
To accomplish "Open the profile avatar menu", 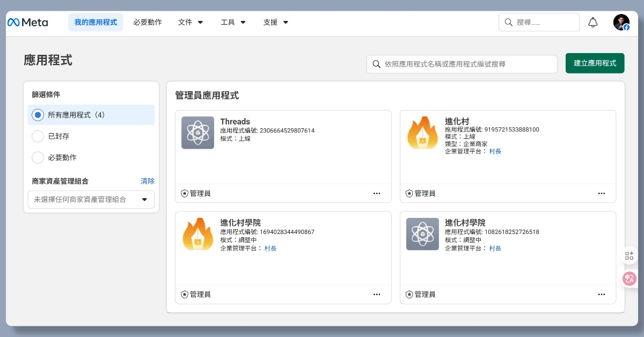I will 621,23.
